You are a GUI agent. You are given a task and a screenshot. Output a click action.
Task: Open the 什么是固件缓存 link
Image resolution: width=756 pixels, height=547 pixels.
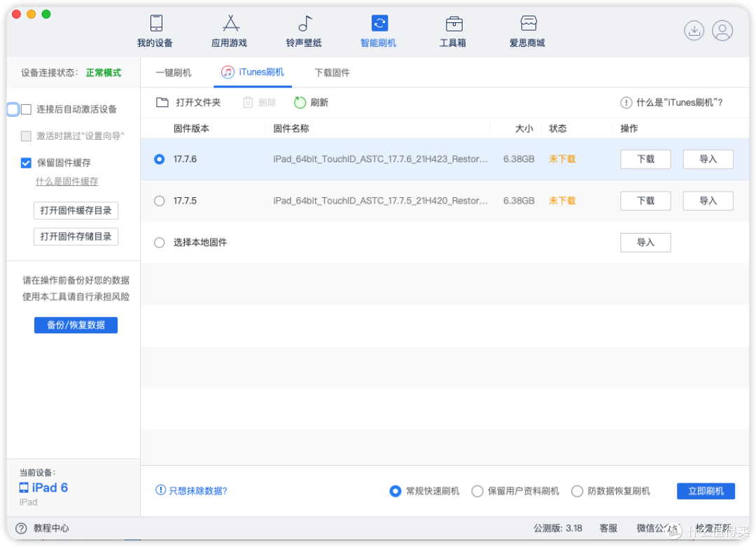click(67, 182)
